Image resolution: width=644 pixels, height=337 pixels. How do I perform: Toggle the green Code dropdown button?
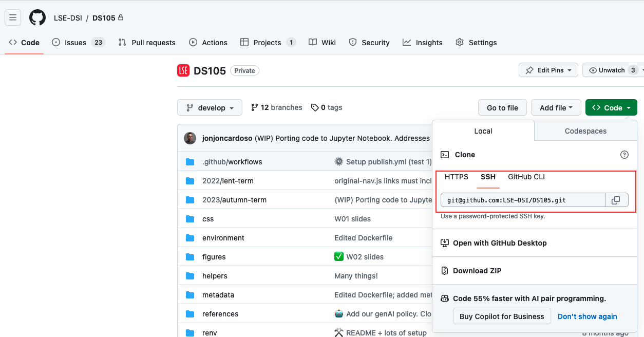611,108
